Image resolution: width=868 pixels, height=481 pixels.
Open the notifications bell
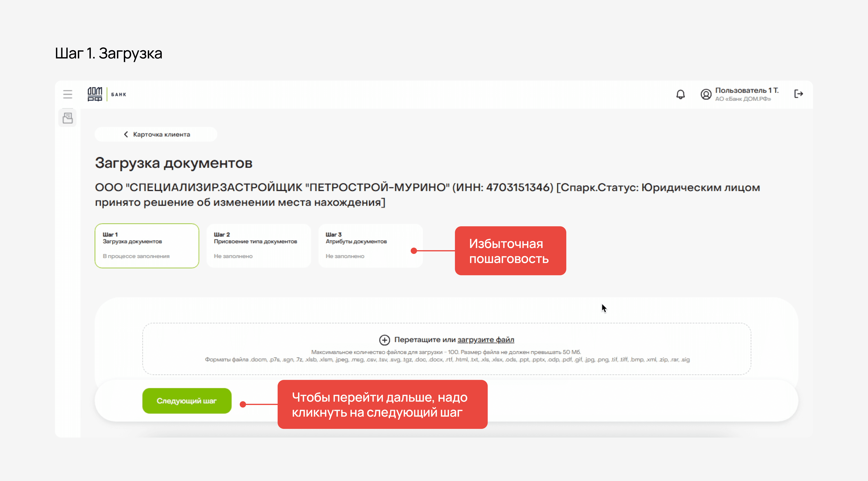pos(680,94)
